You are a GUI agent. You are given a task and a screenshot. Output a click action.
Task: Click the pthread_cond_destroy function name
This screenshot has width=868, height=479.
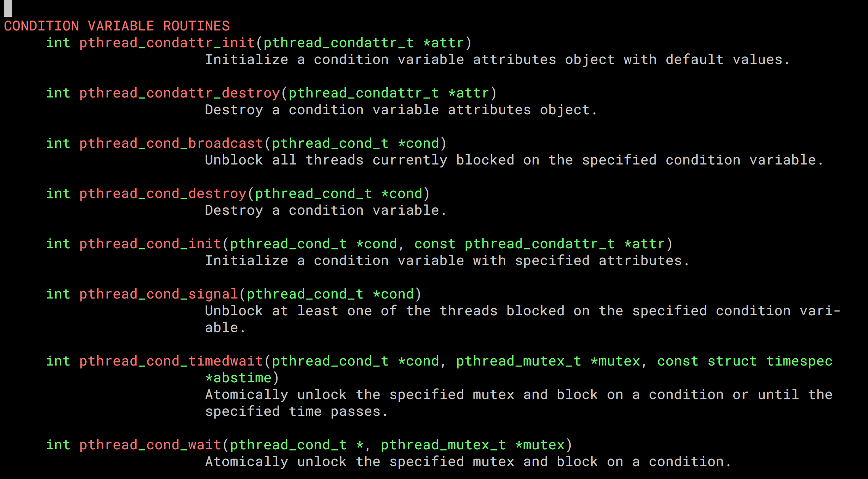(163, 193)
